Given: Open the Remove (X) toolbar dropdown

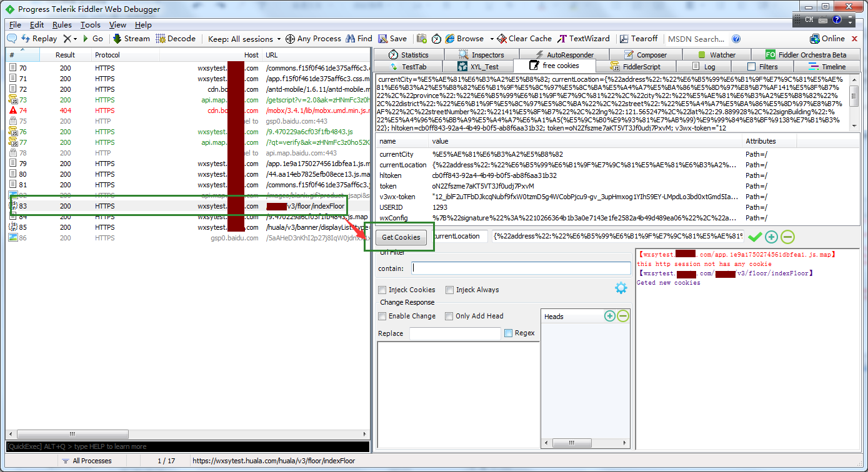Looking at the screenshot, I should point(70,39).
